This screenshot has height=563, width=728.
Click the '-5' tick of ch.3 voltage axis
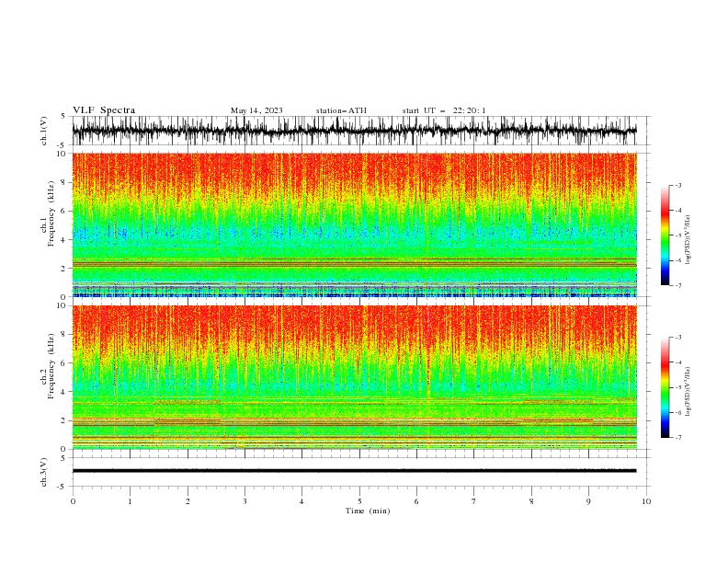[x=63, y=487]
